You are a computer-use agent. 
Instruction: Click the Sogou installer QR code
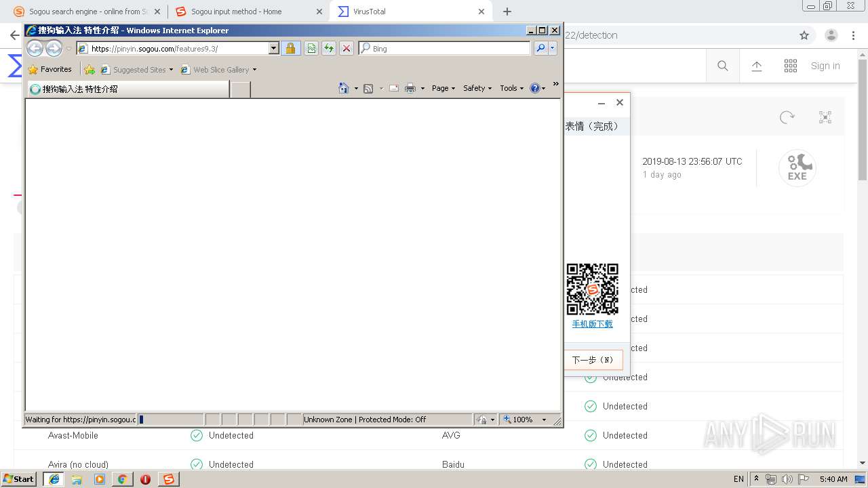tap(593, 289)
